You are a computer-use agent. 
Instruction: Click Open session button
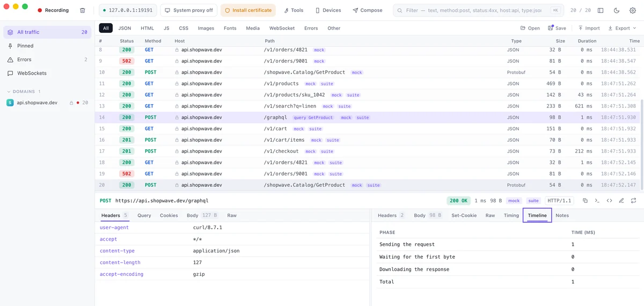pyautogui.click(x=530, y=28)
